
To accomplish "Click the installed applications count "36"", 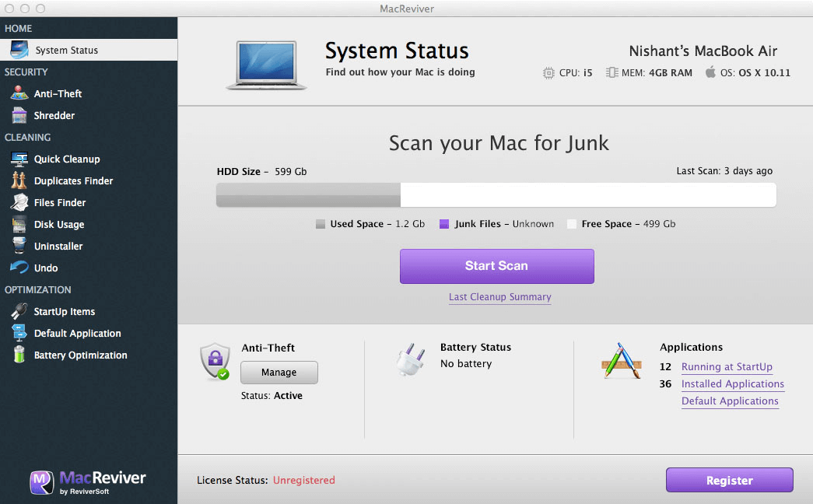I will [x=665, y=383].
